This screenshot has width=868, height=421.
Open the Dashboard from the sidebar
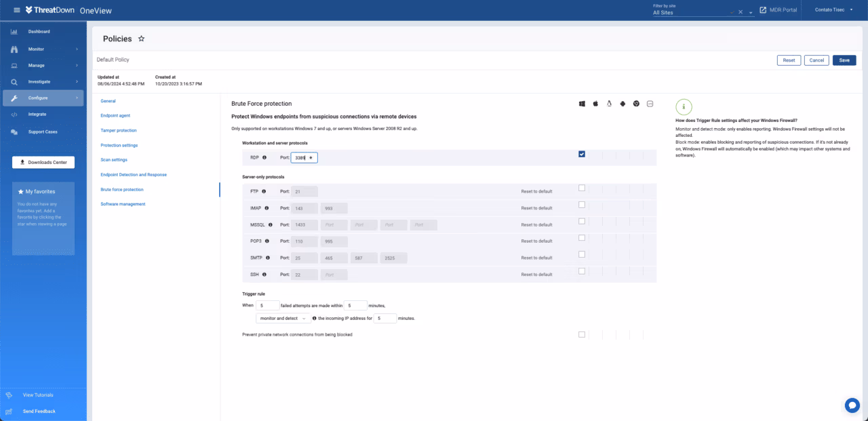pos(39,31)
